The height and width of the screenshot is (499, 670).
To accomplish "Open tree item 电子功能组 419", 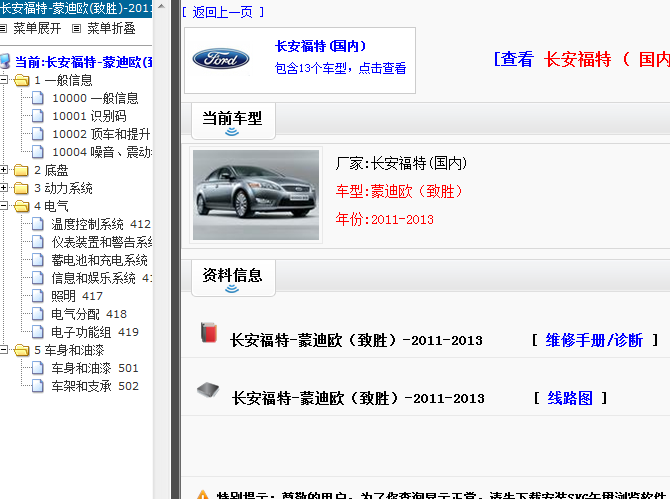I will tap(95, 332).
